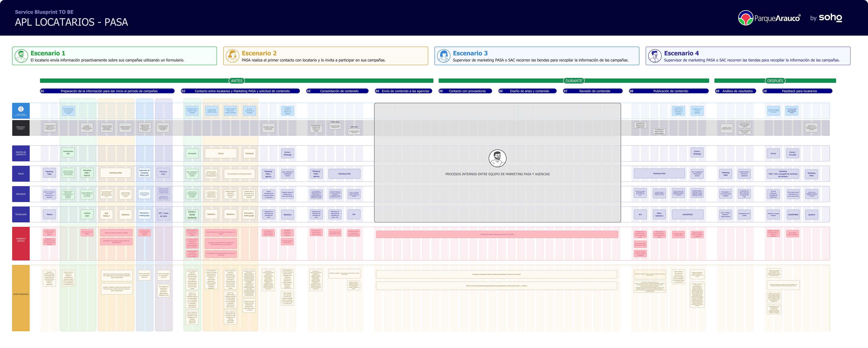Click the PUNTOS DE CONTACTO row header
868x348 pixels.
[x=21, y=153]
